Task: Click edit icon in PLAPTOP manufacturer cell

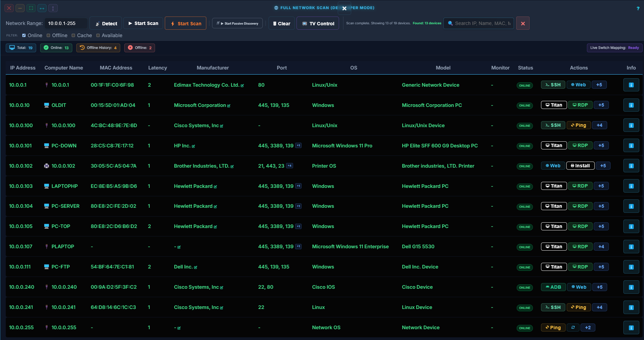Action: (x=179, y=247)
